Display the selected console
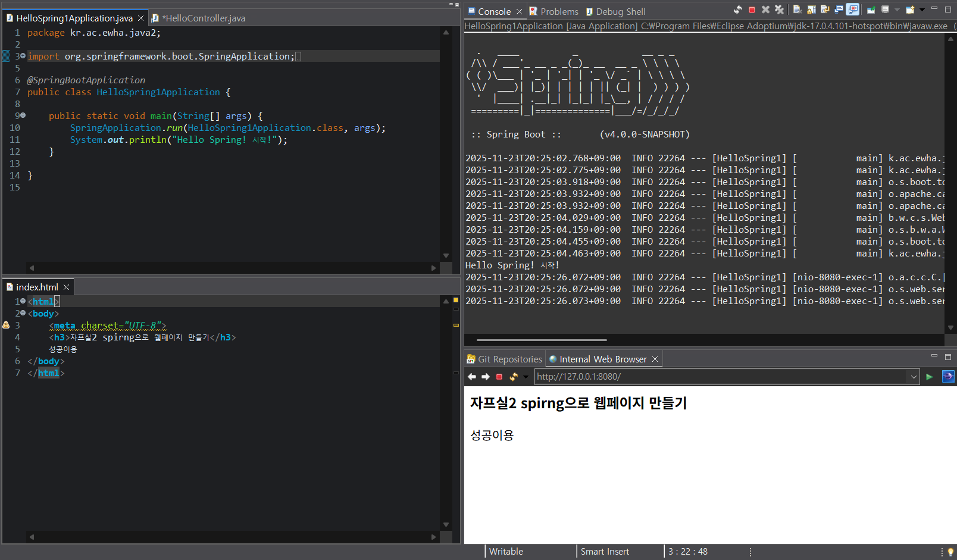This screenshot has height=560, width=957. (885, 10)
